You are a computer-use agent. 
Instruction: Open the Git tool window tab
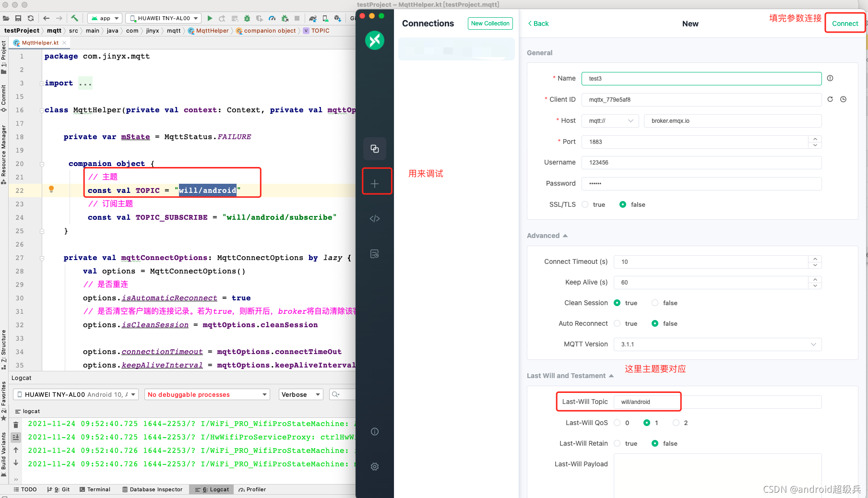59,489
